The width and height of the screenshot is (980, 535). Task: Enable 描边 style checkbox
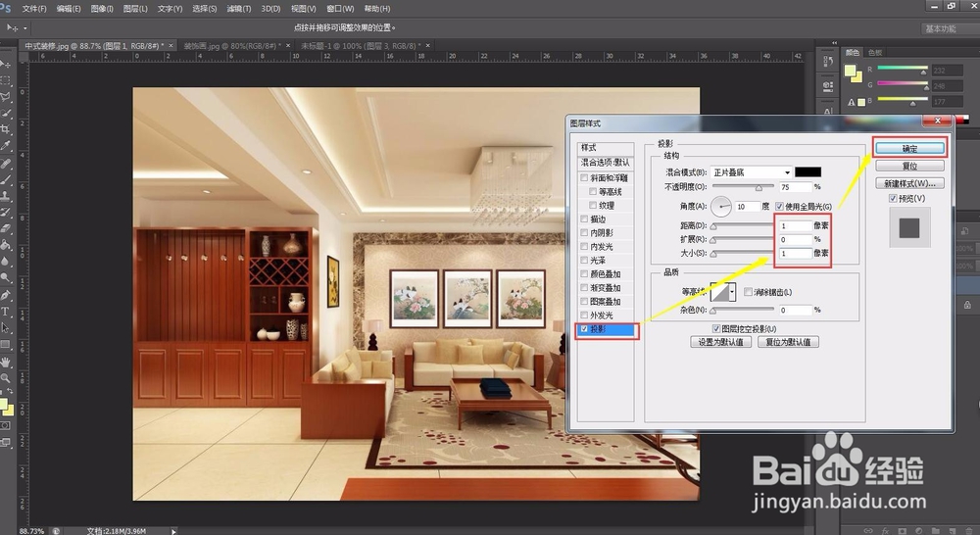[x=584, y=219]
